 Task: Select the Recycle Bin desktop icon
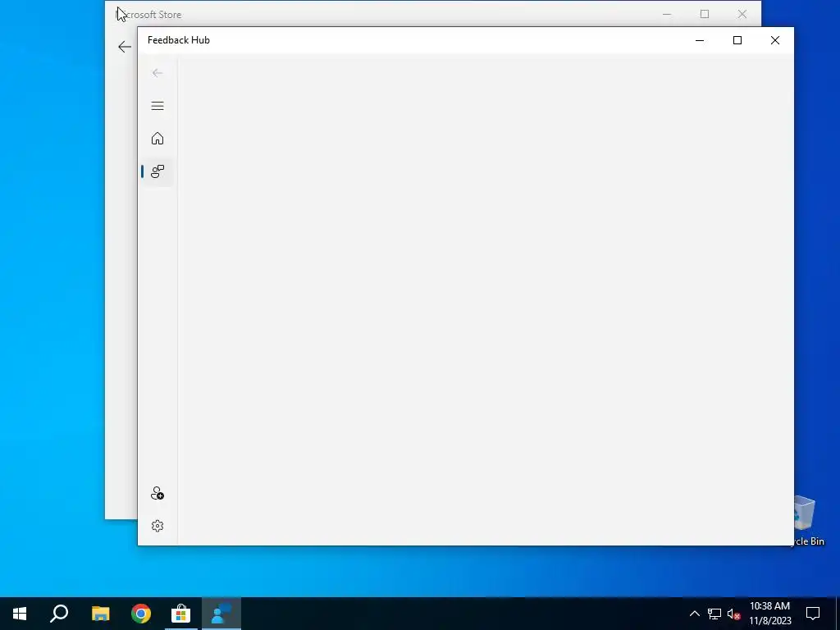pyautogui.click(x=809, y=520)
